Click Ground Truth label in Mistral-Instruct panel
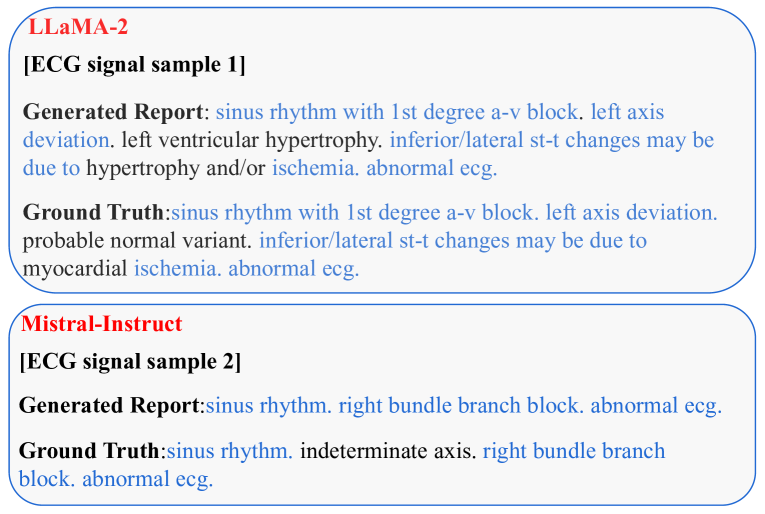 89,451
